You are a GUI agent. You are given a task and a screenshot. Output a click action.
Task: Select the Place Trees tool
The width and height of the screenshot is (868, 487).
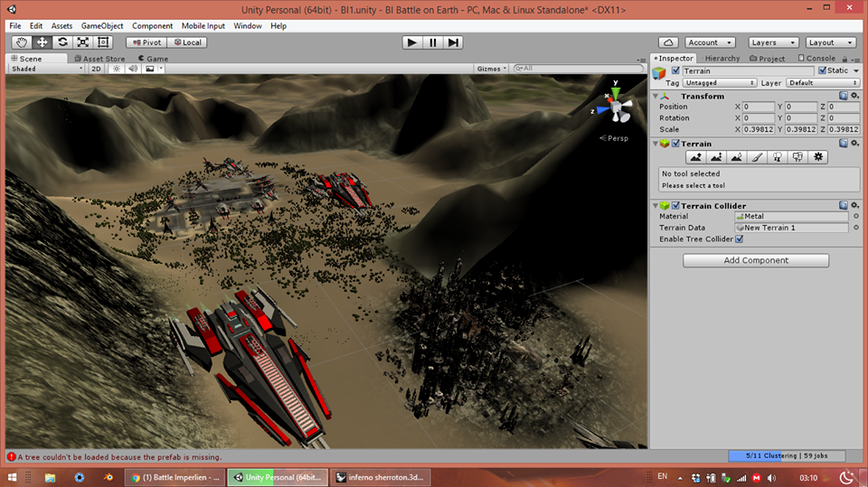[778, 157]
